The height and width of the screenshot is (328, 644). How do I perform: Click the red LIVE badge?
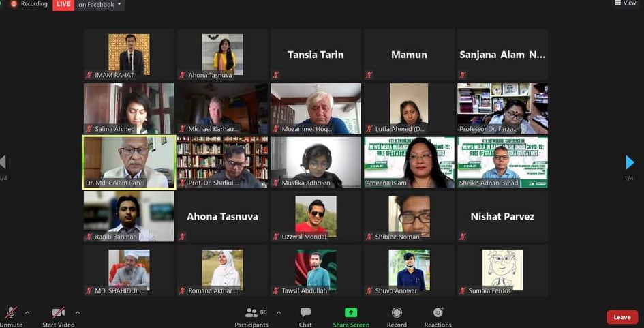pos(63,5)
